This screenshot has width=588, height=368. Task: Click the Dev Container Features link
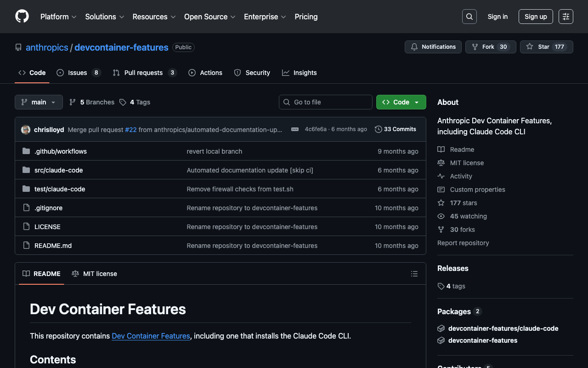click(151, 336)
